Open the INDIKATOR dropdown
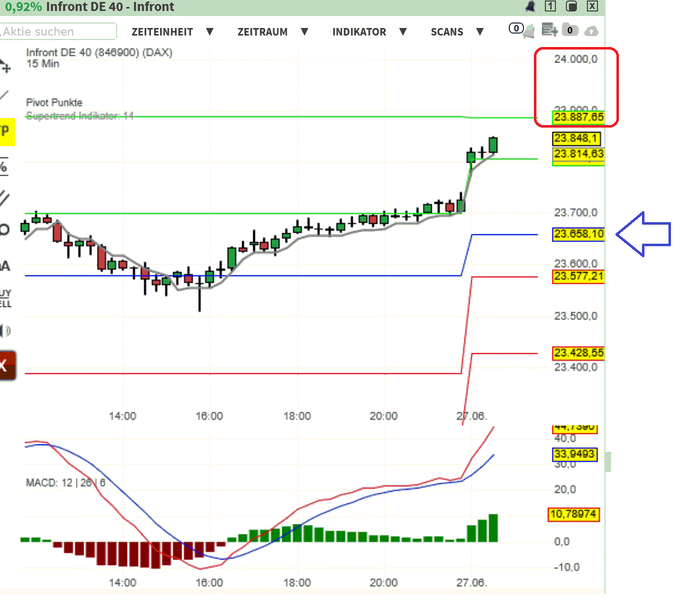Screen dimensions: 700x599 370,32
